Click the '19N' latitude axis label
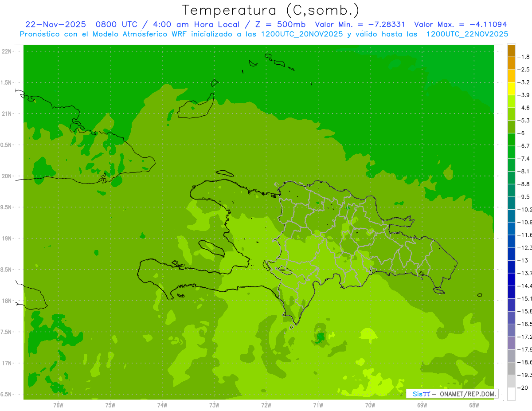 [7, 239]
